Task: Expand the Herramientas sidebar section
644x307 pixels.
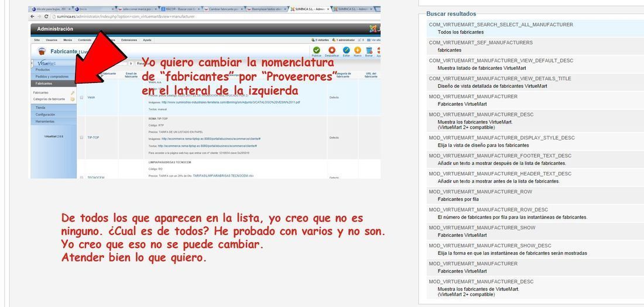Action: point(53,122)
